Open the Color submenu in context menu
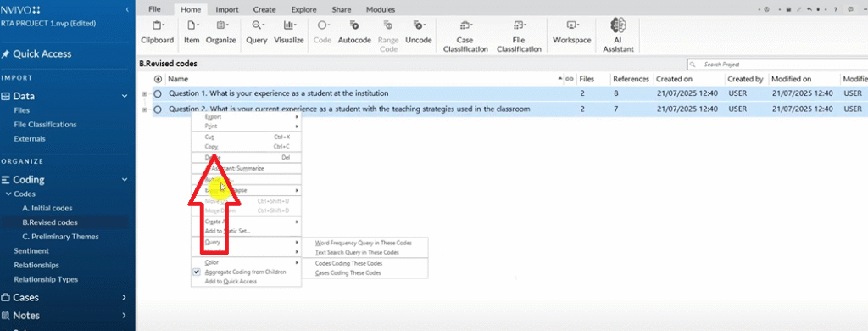 tap(246, 262)
